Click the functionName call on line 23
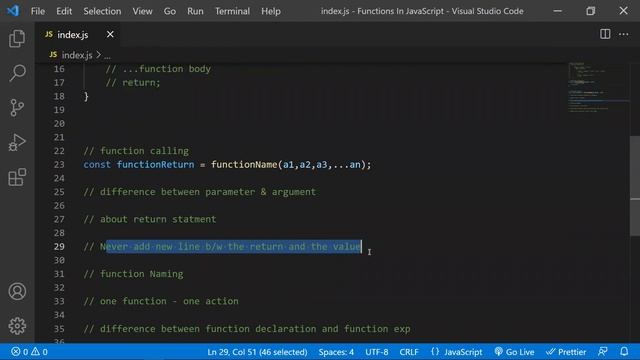 pyautogui.click(x=244, y=164)
